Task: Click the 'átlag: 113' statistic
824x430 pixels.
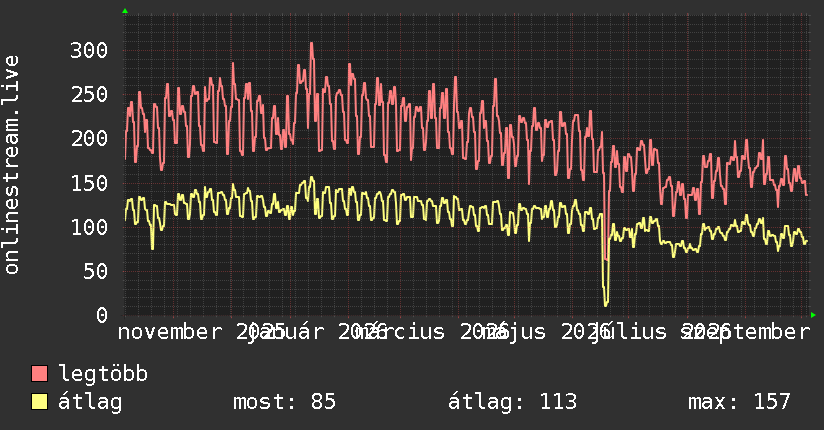Action: coord(512,402)
